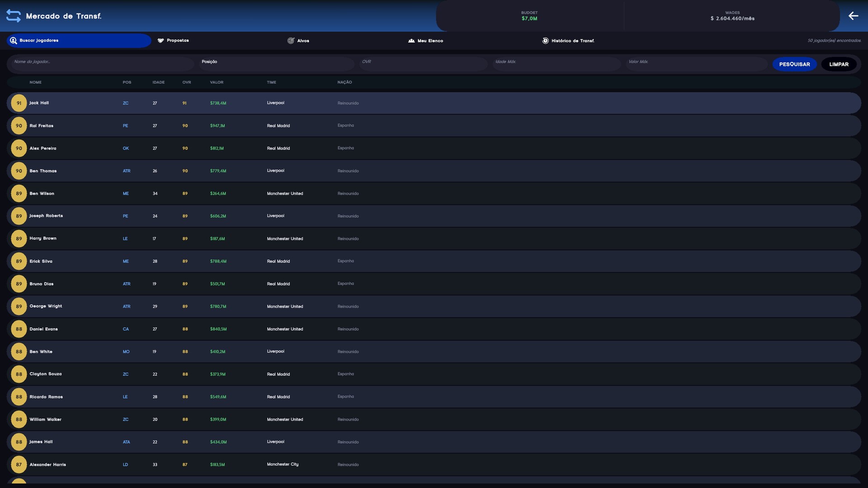
Task: Click the Nome do jogador search field
Action: 102,64
